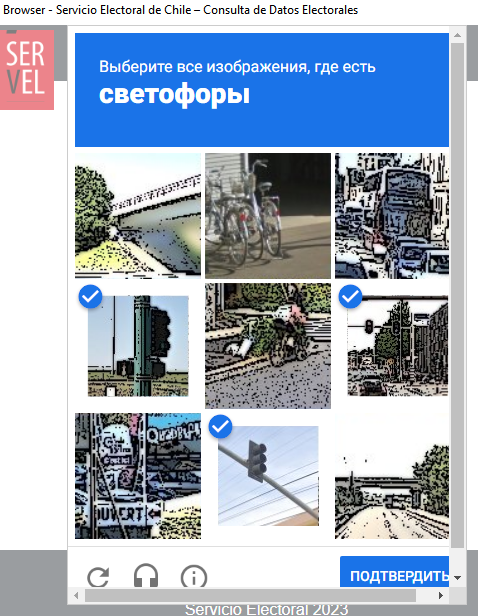
Task: Click the vertical scrollbar up arrow
Action: click(x=457, y=35)
